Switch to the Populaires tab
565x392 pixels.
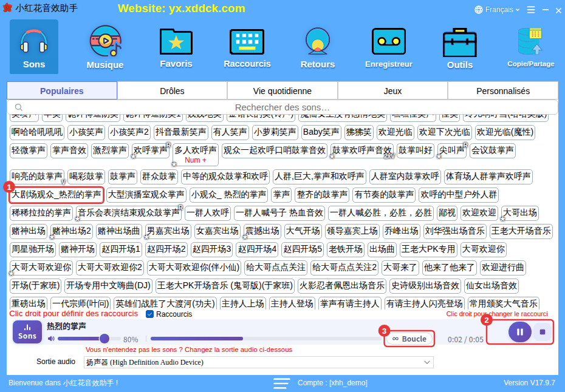(62, 91)
